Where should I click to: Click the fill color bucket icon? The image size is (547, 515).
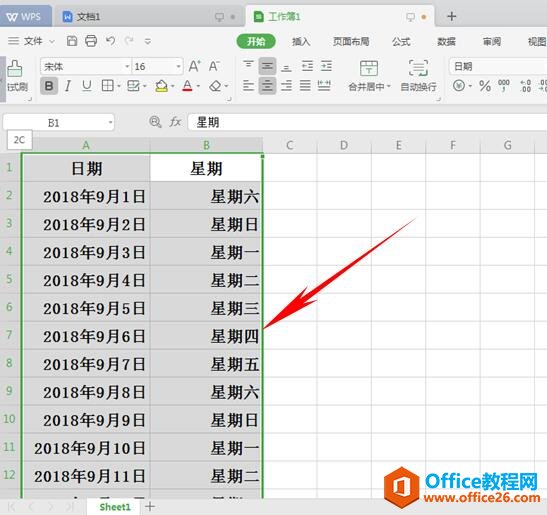click(x=161, y=86)
